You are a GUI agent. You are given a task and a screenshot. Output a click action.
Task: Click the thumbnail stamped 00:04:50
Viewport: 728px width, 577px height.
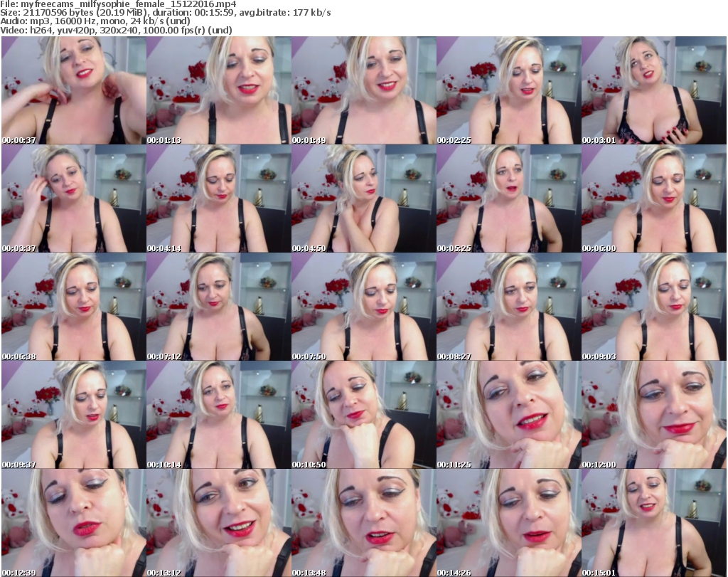363,198
